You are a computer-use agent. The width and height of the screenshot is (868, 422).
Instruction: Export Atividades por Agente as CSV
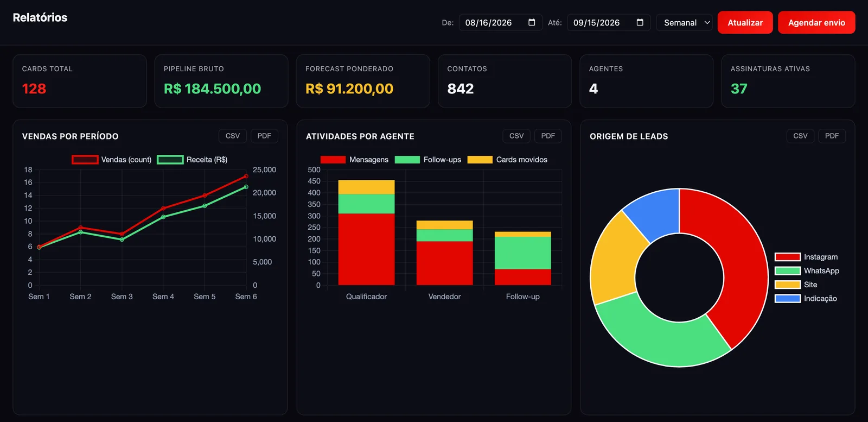[516, 136]
